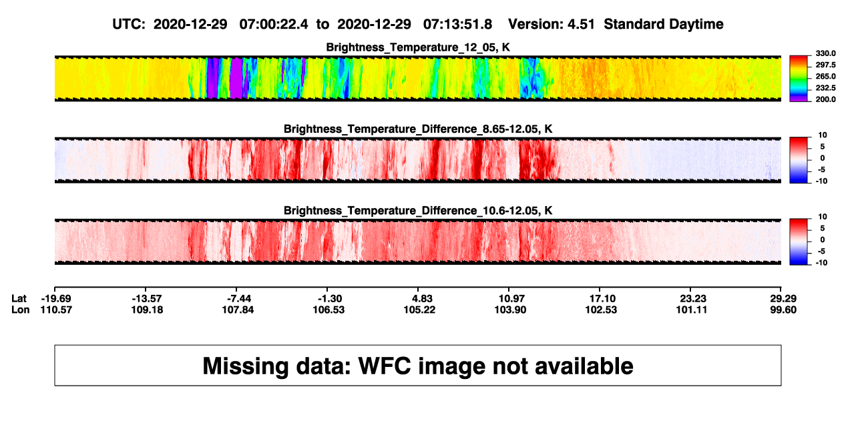Click the end time 07:13:51.8

tap(458, 24)
